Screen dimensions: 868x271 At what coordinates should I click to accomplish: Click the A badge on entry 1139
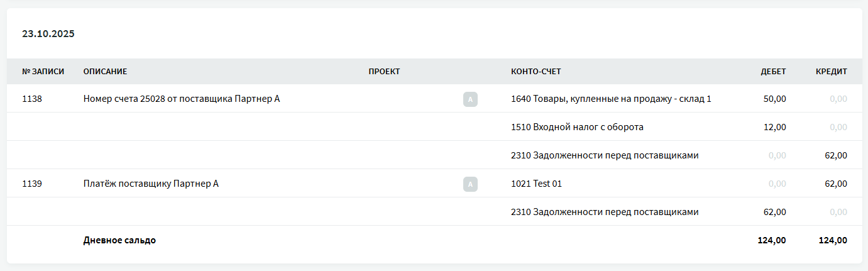click(x=470, y=184)
